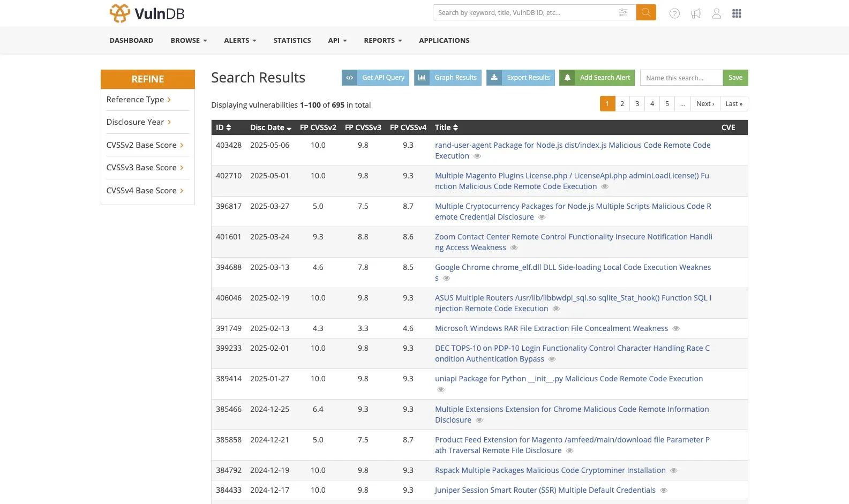Click the VulnDB logo
The height and width of the screenshot is (504, 849).
point(147,13)
